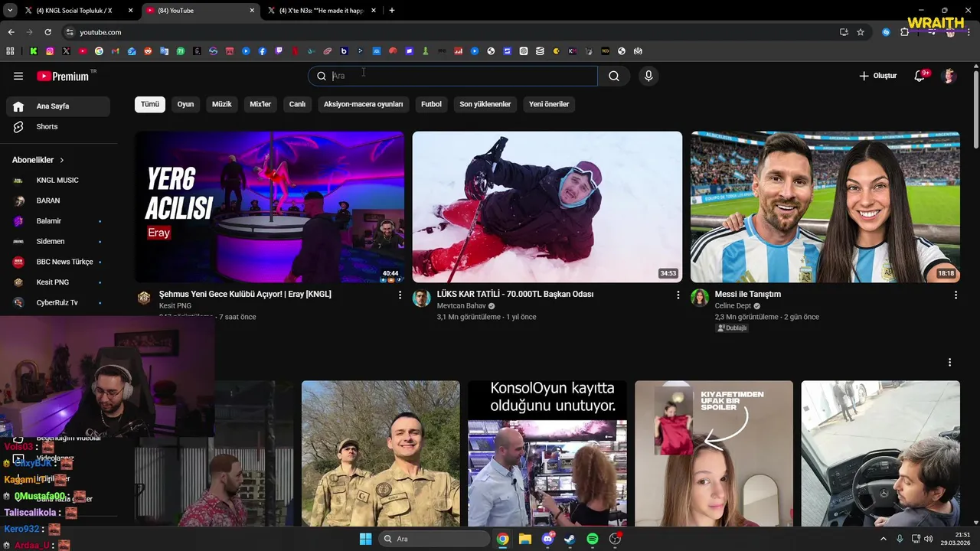Open Spotify from the taskbar

pos(593,539)
